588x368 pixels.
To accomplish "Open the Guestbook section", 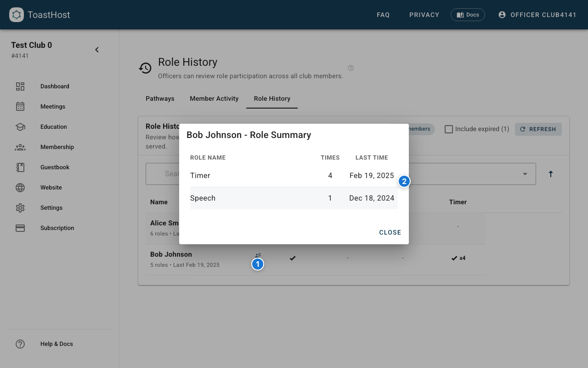I will pos(54,167).
